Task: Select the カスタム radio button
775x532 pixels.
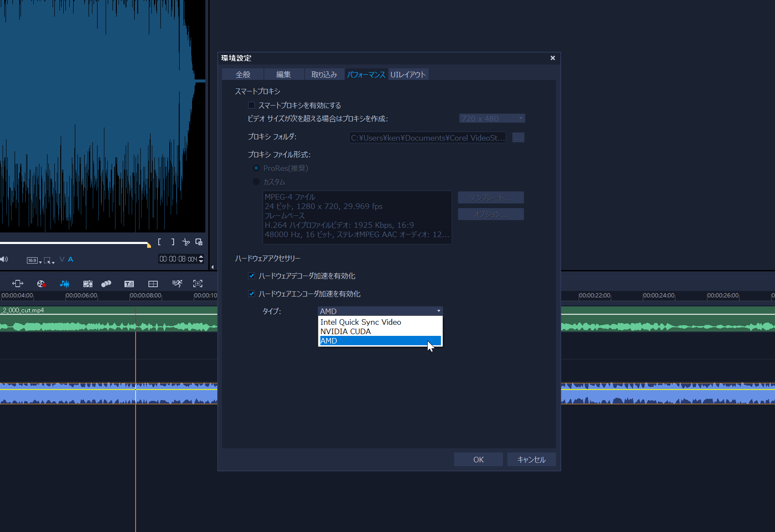Action: pos(256,182)
